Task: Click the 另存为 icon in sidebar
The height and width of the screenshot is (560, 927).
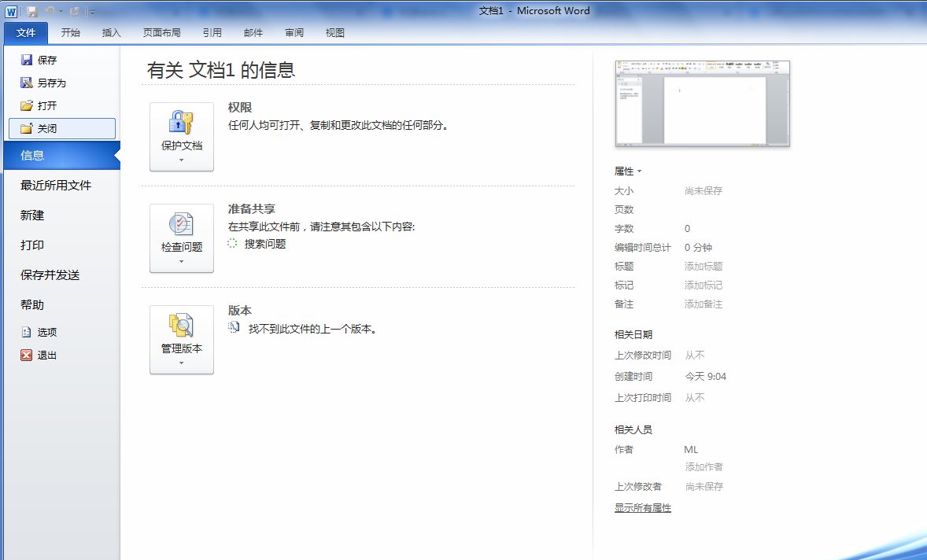Action: pyautogui.click(x=27, y=83)
